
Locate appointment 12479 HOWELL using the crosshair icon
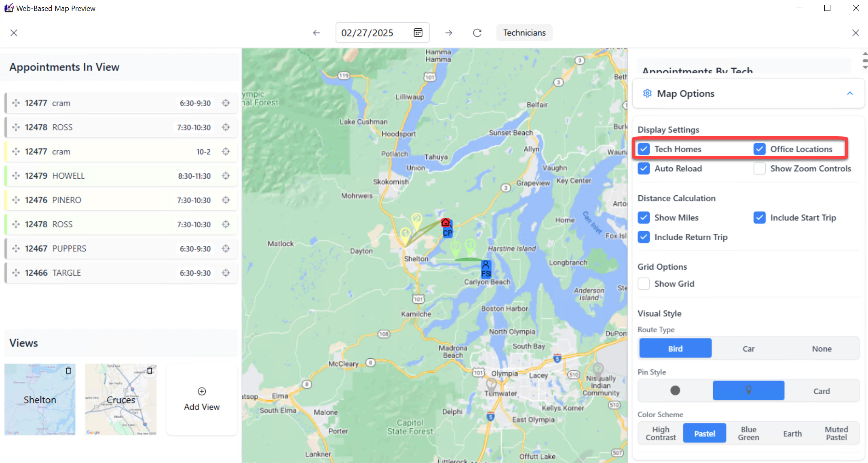[226, 176]
